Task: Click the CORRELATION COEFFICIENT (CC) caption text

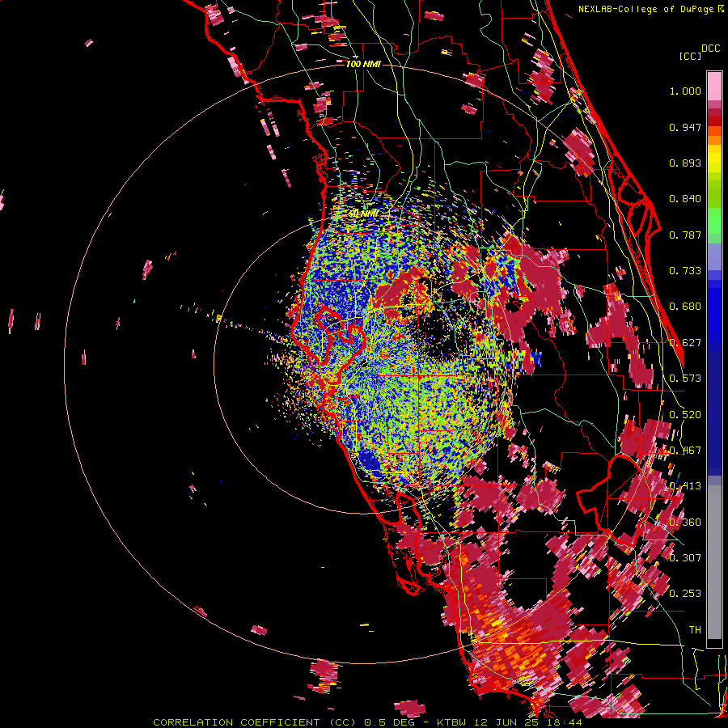Action: pyautogui.click(x=255, y=722)
